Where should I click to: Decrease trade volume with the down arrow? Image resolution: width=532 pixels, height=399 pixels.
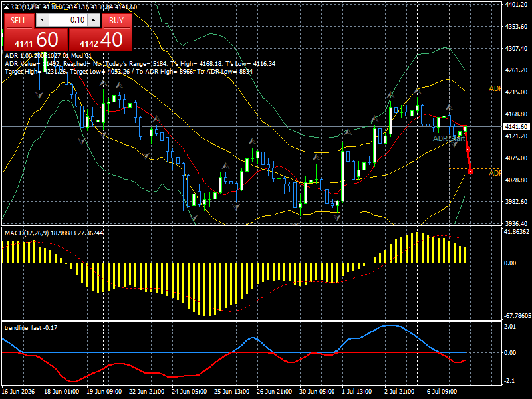point(42,20)
